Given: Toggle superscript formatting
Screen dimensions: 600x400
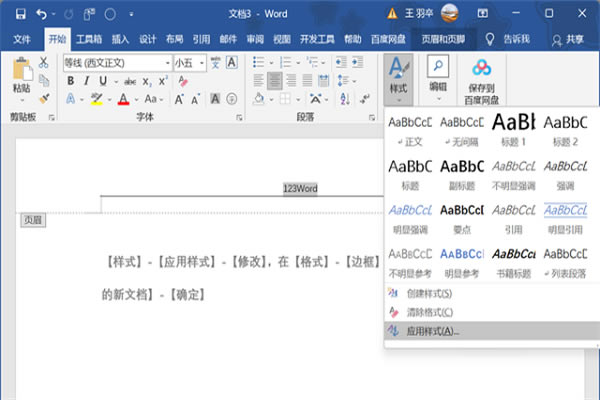Looking at the screenshot, I should click(163, 81).
